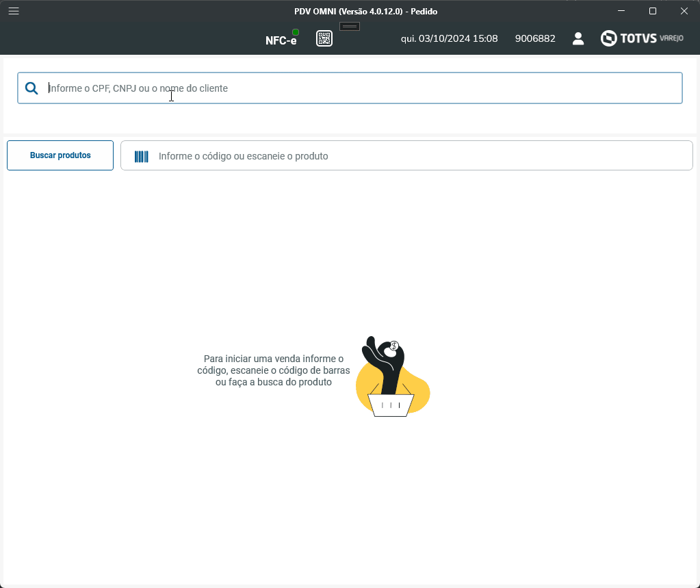The image size is (700, 588).
Task: Click the Buscar produtos button
Action: [x=60, y=155]
